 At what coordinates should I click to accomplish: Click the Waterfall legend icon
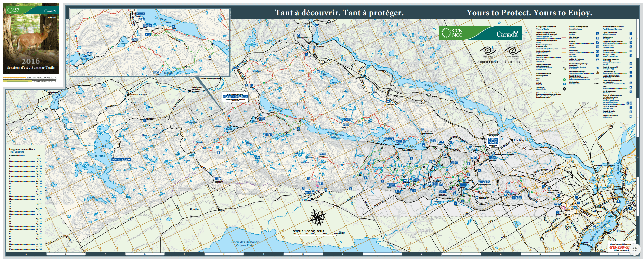(x=597, y=47)
